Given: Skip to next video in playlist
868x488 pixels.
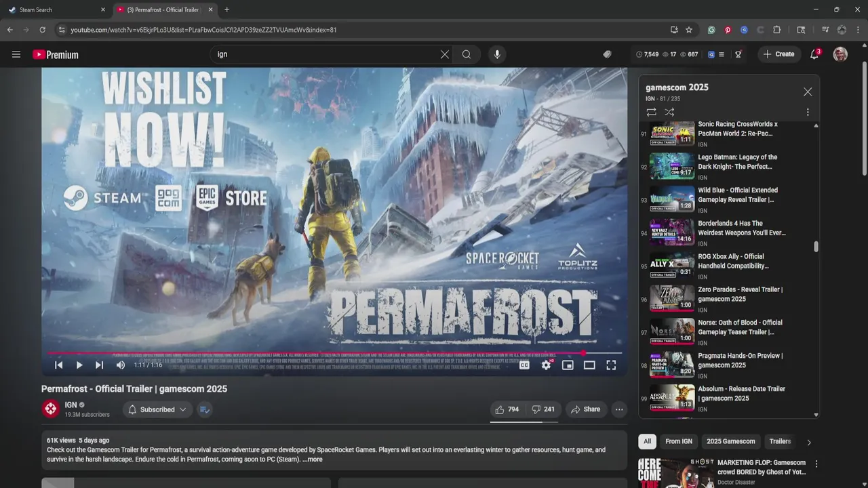Looking at the screenshot, I should click(100, 365).
